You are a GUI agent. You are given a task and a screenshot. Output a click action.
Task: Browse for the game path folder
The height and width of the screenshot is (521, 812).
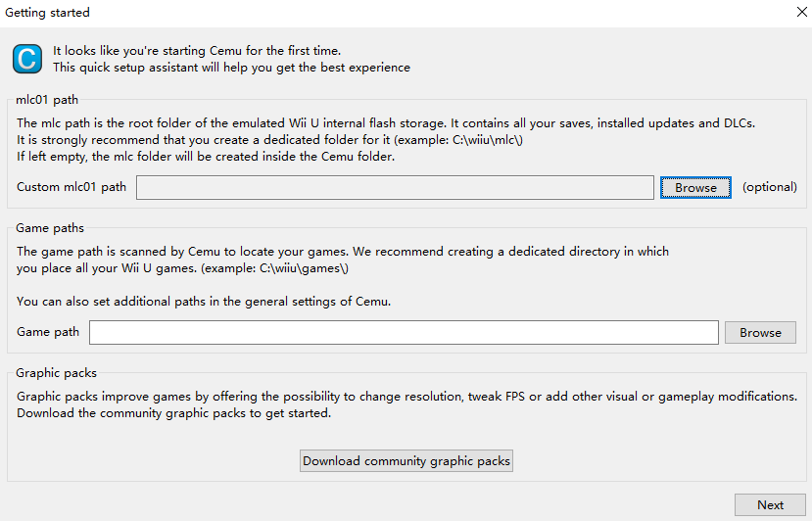coord(760,333)
